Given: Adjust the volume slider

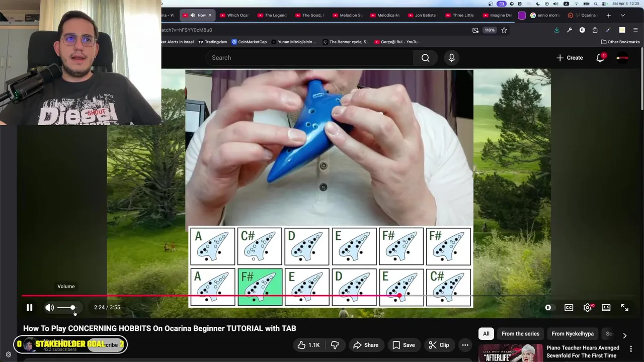Looking at the screenshot, I should [66, 307].
